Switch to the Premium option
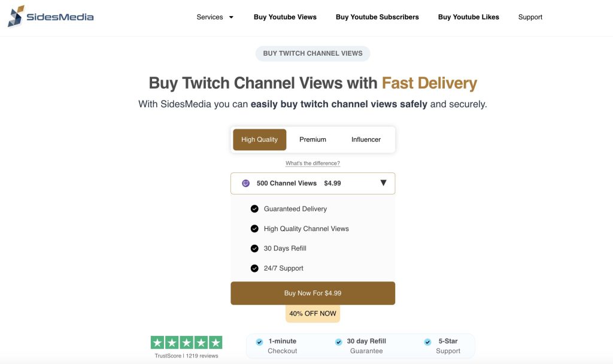The image size is (613, 364). tap(312, 139)
